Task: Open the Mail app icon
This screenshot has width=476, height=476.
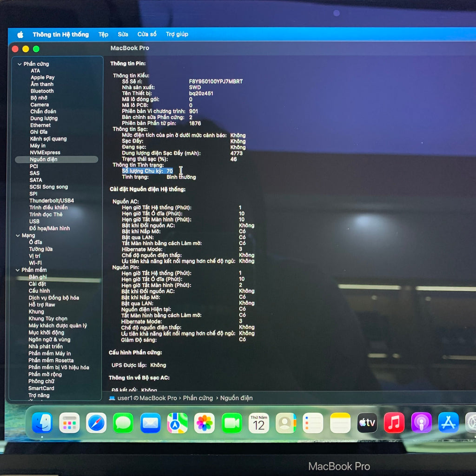Action: pyautogui.click(x=150, y=423)
